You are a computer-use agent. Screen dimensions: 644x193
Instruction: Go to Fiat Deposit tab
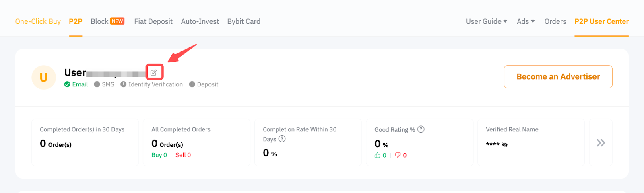pyautogui.click(x=153, y=21)
